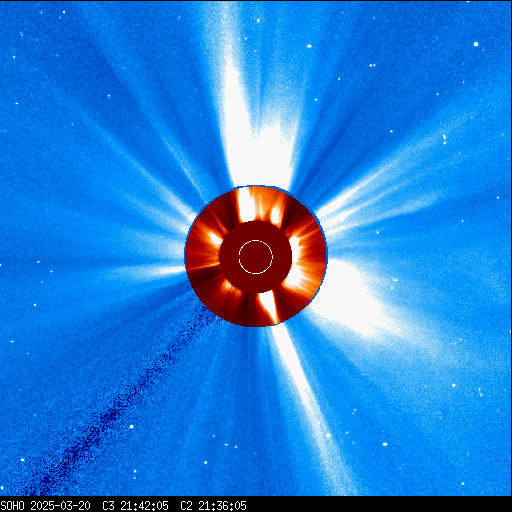The height and width of the screenshot is (512, 512).
Task: Click the C2 21:36:05 timestamp
Action: [213, 505]
